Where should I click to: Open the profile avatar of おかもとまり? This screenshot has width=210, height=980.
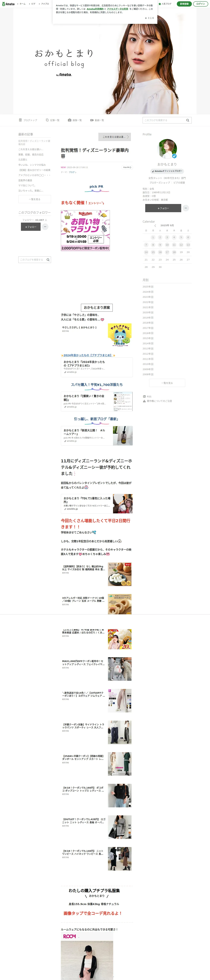pyautogui.click(x=168, y=149)
